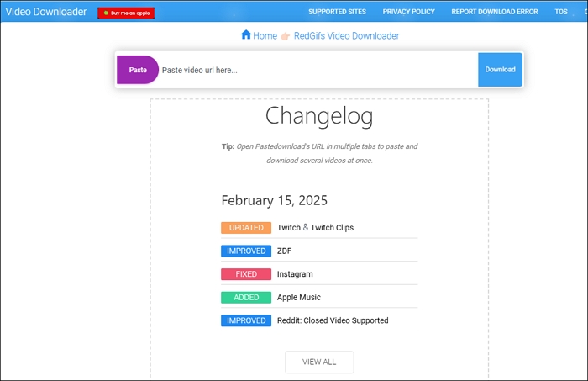Image resolution: width=588 pixels, height=381 pixels.
Task: Click the green ADDED badge
Action: (246, 298)
